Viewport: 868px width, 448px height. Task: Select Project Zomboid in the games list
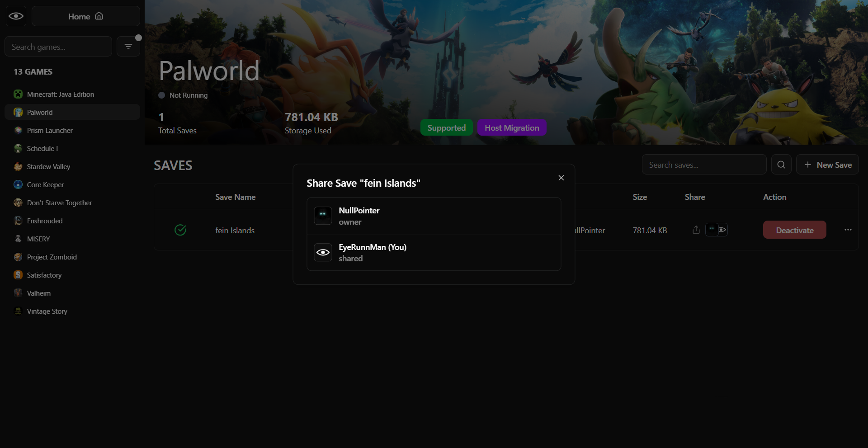pos(72,257)
